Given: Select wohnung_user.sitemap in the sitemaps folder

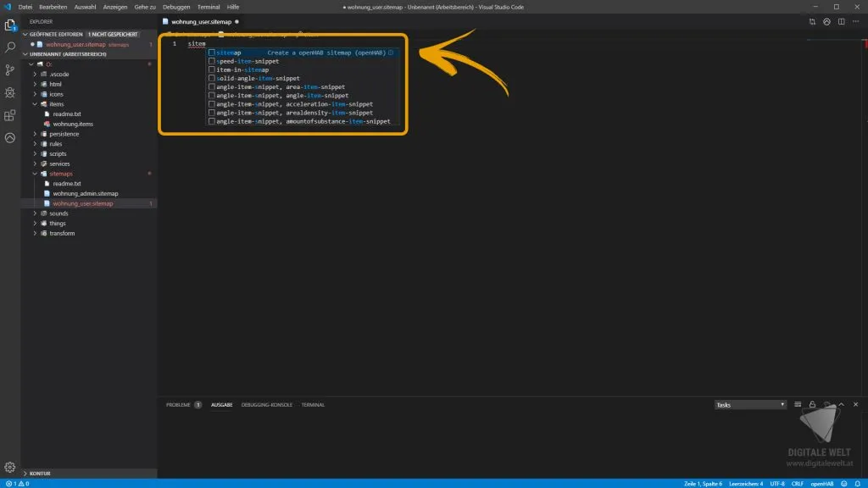Looking at the screenshot, I should pyautogui.click(x=88, y=203).
